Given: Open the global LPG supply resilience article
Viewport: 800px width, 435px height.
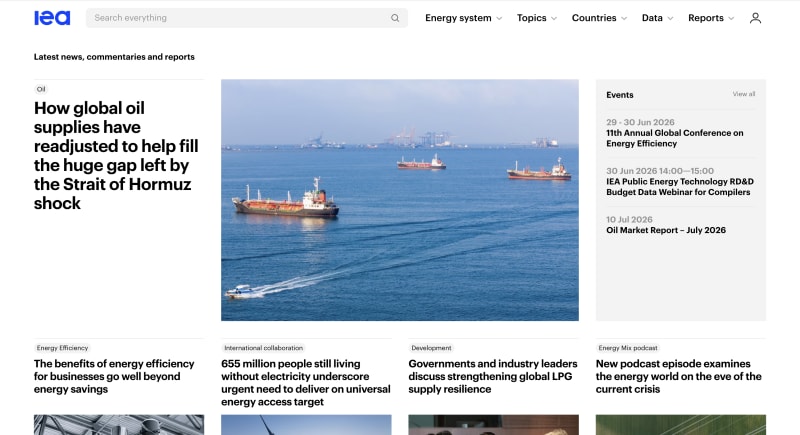Looking at the screenshot, I should tap(493, 376).
